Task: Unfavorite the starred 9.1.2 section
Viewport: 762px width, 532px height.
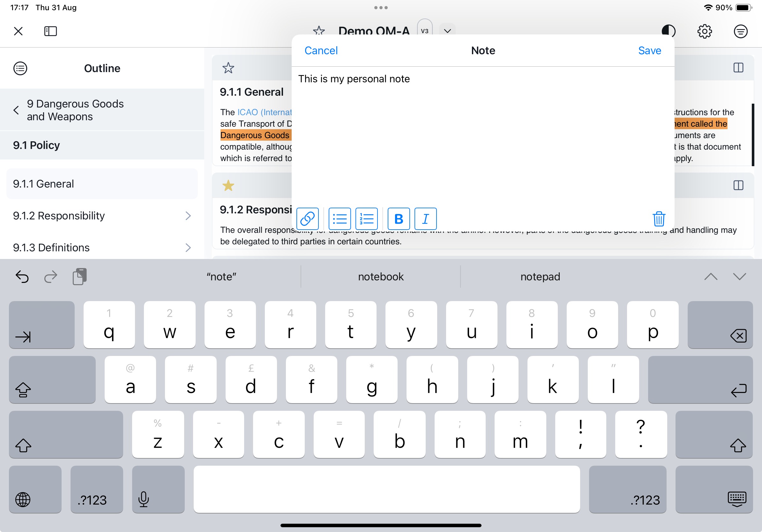Action: point(228,185)
